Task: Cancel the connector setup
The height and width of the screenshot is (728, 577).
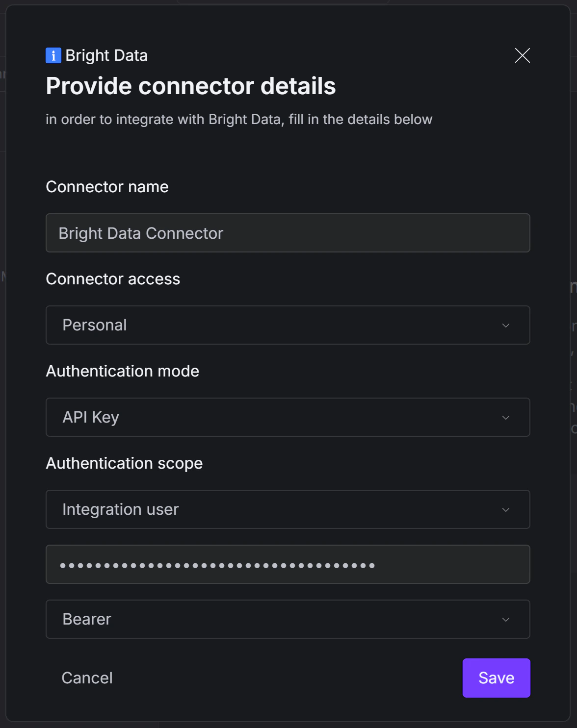Action: (87, 678)
